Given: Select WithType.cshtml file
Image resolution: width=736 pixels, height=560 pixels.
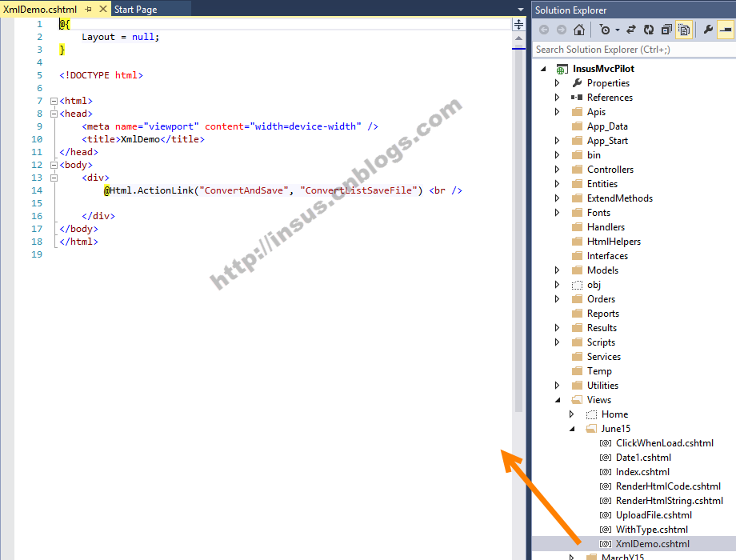Looking at the screenshot, I should [651, 530].
